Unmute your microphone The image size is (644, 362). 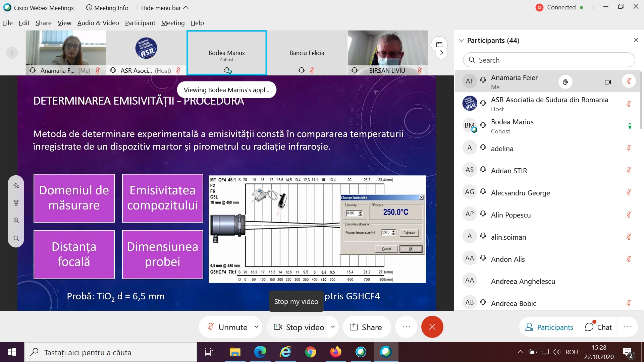click(227, 327)
